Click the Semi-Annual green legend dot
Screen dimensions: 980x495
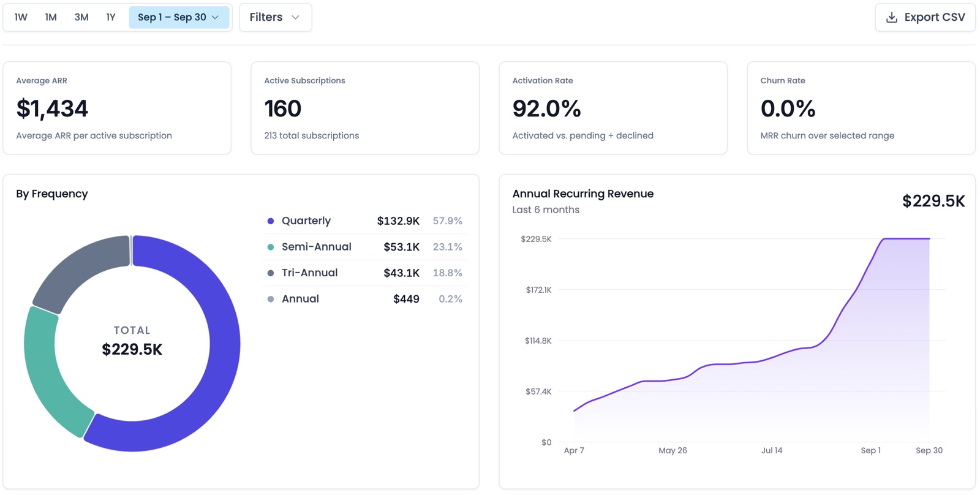[271, 247]
